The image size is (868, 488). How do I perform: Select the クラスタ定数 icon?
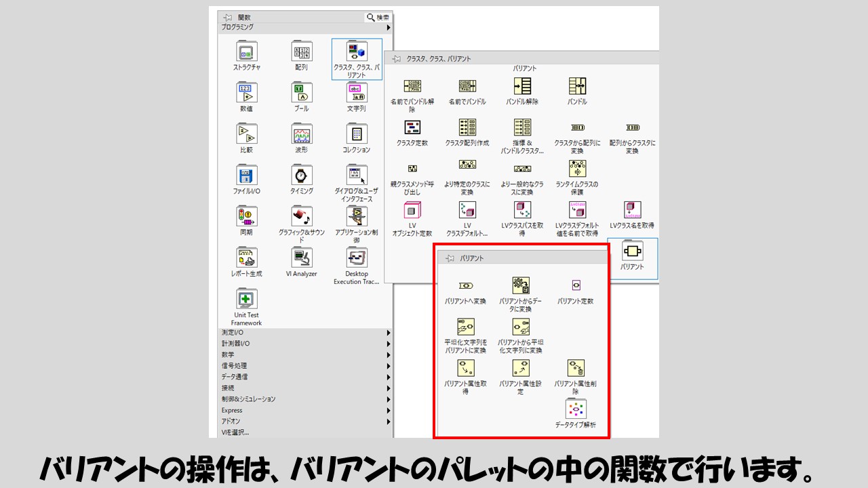(x=412, y=127)
